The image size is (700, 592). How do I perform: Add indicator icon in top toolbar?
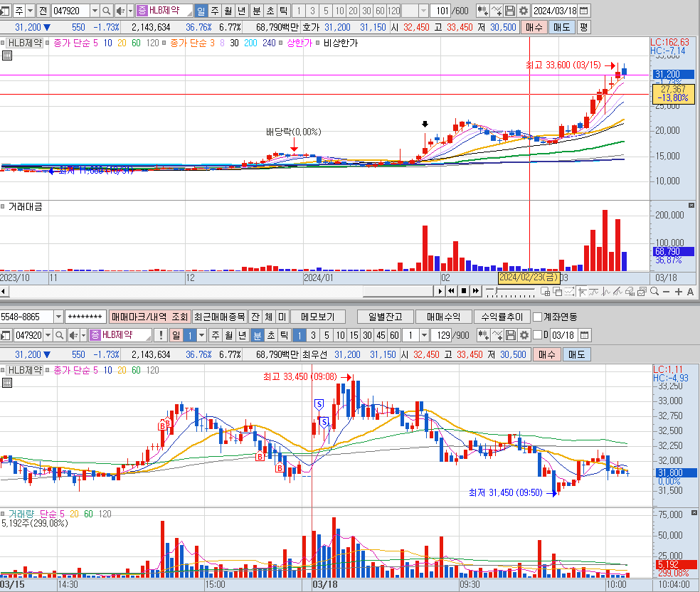click(497, 11)
